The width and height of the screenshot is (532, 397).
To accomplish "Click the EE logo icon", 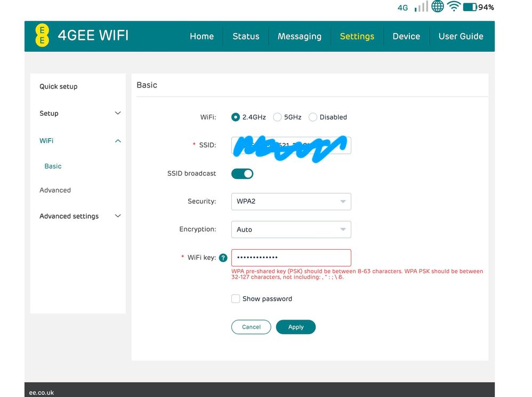I will 42,35.
